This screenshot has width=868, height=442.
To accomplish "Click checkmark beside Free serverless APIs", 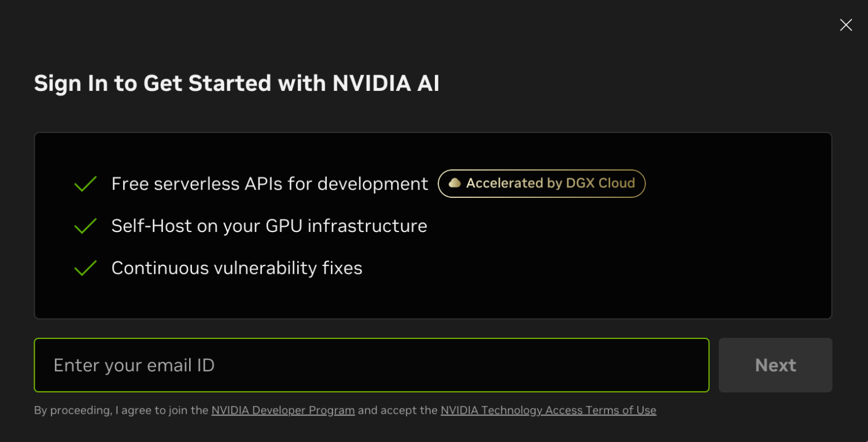I will [x=86, y=184].
